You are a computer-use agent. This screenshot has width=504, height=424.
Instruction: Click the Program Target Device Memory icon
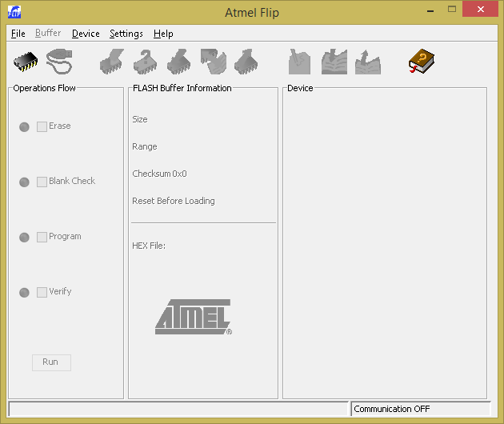(x=178, y=61)
